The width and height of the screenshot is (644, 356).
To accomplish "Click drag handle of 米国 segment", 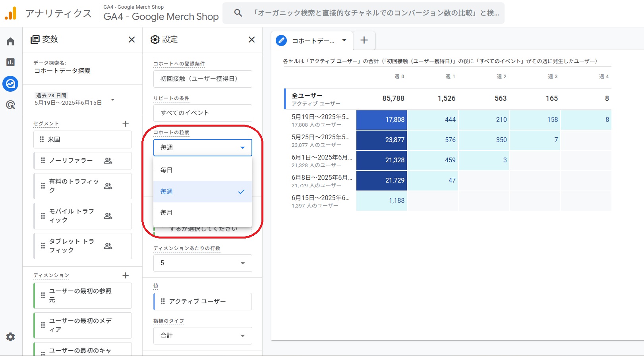I will click(42, 139).
